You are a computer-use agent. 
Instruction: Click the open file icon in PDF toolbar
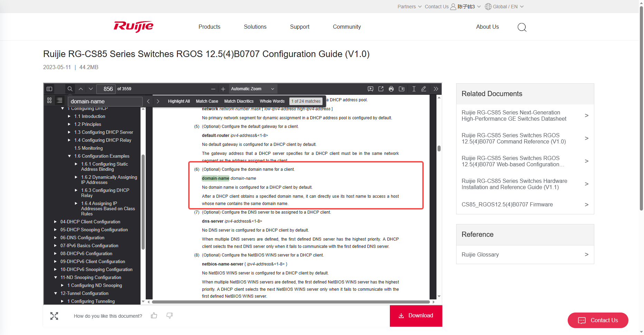coord(381,89)
